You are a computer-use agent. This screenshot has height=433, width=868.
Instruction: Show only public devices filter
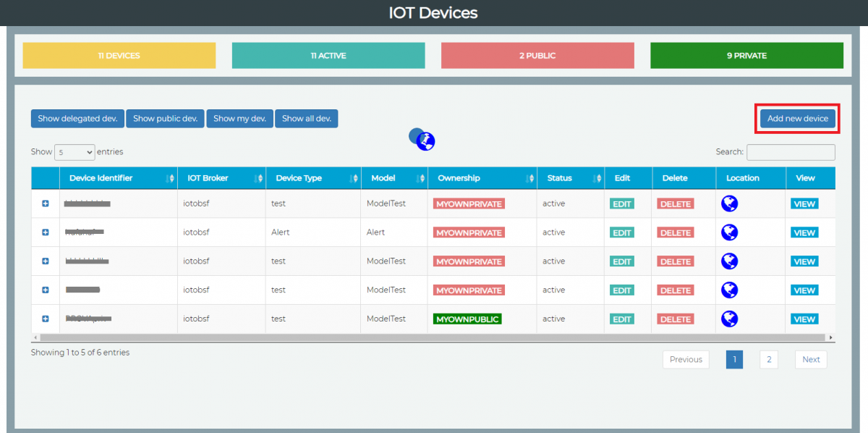165,119
